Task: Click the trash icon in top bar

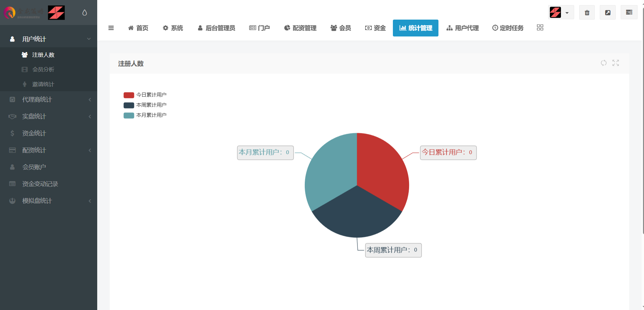Action: [x=587, y=12]
